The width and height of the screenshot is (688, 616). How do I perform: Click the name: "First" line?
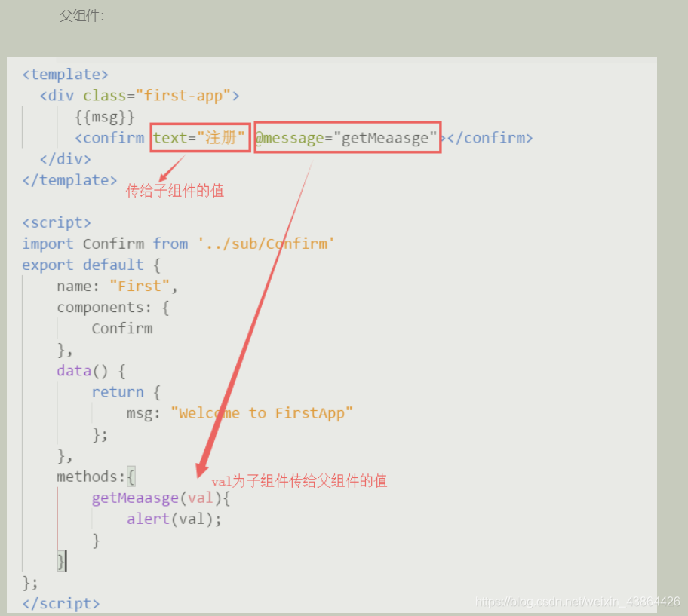[x=117, y=286]
